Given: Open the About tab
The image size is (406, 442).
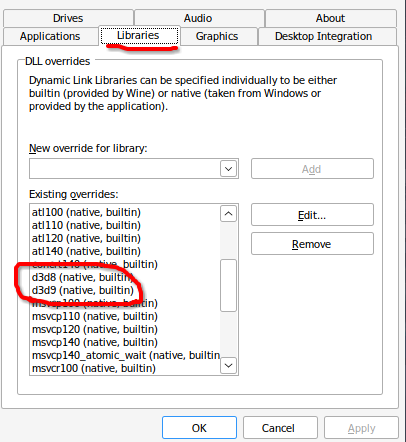Looking at the screenshot, I should (x=330, y=18).
